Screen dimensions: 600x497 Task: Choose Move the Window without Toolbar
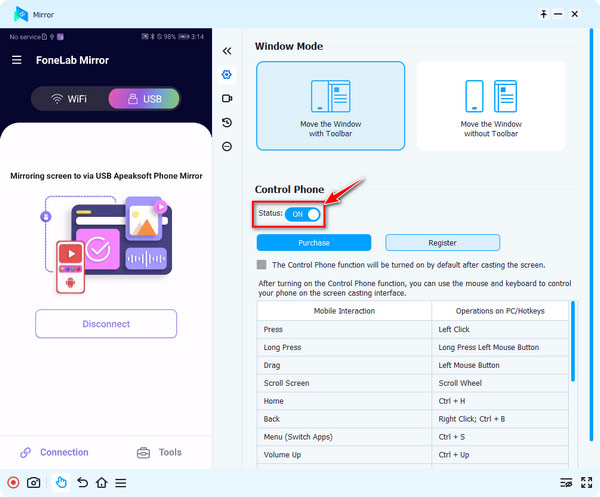(x=491, y=106)
